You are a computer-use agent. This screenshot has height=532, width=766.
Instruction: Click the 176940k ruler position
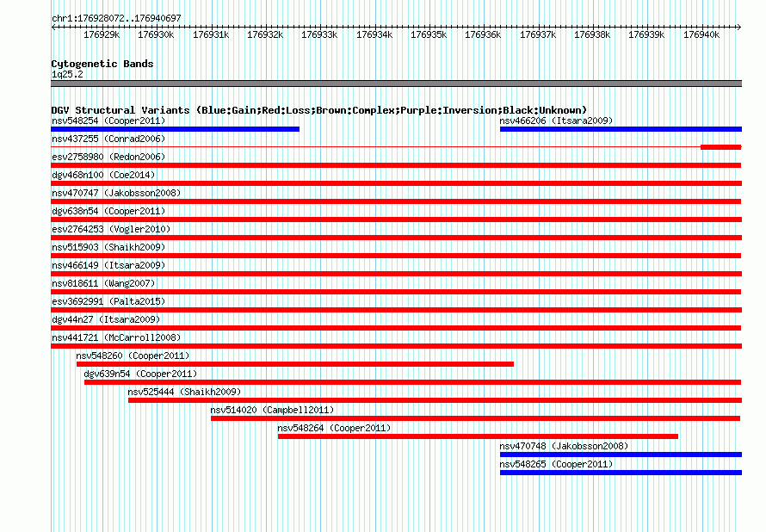[x=701, y=34]
